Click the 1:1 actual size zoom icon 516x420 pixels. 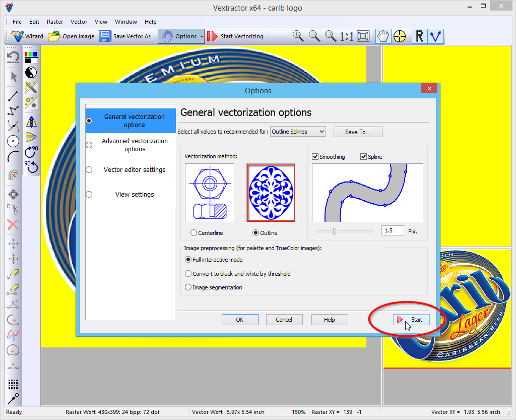click(x=346, y=36)
